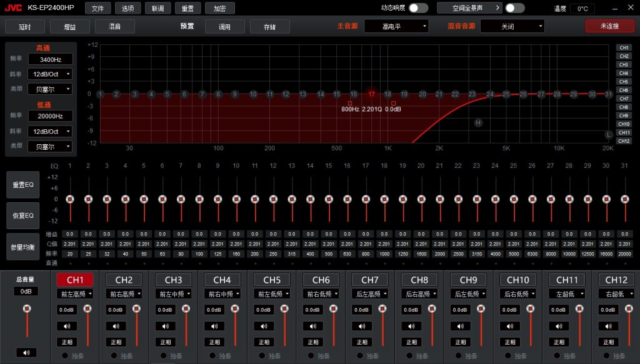The height and width of the screenshot is (364, 640).
Task: Open the 低通 slope 12dB/Oct dropdown
Action: [x=50, y=132]
